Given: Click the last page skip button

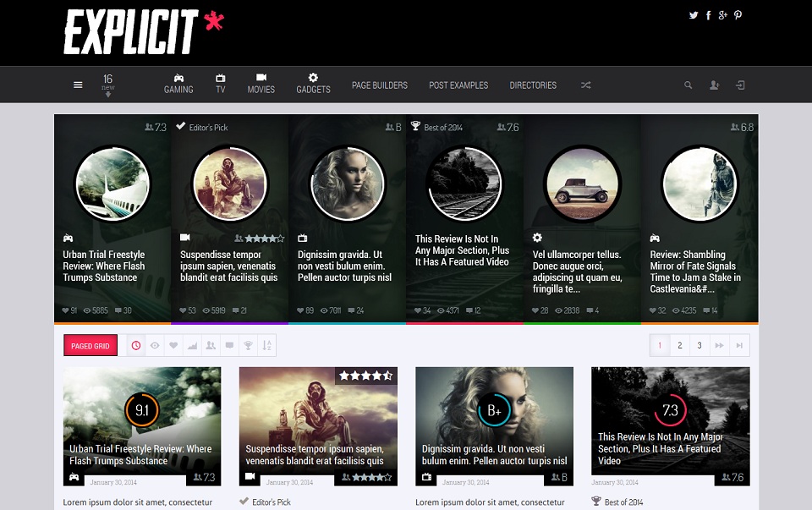Looking at the screenshot, I should tap(739, 345).
